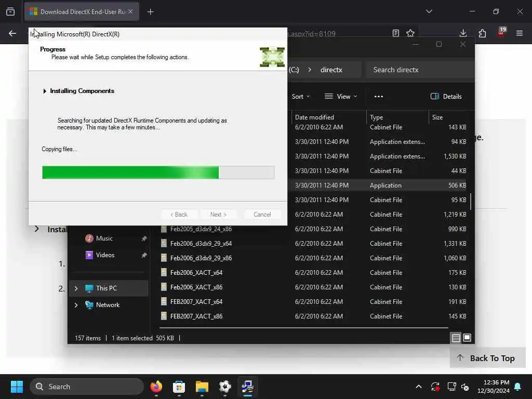Viewport: 532px width, 399px height.
Task: Switch Explorer to details list view
Action: pyautogui.click(x=456, y=338)
